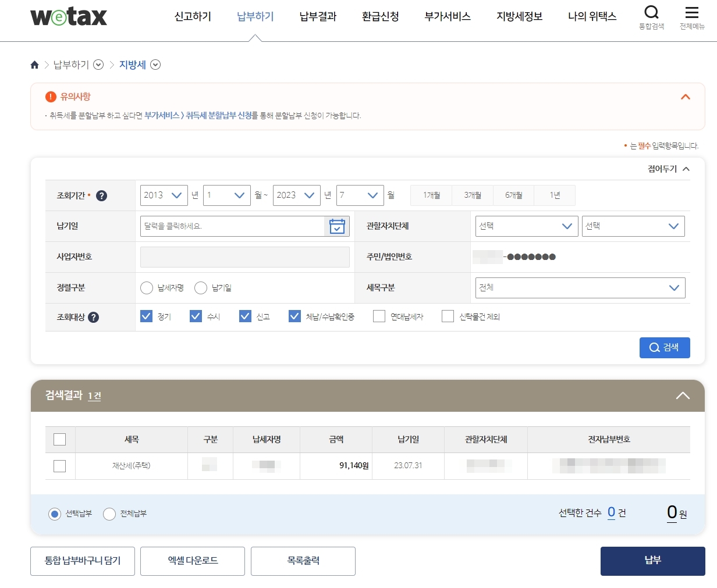Collapse the 검색결과 panel chevron
This screenshot has height=588, width=717.
coord(683,395)
